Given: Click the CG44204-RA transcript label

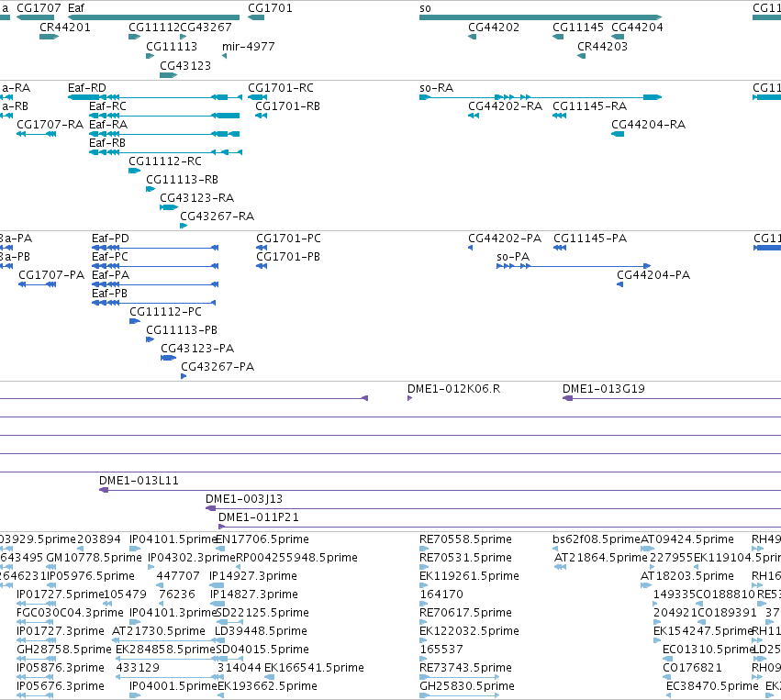Looking at the screenshot, I should 649,125.
